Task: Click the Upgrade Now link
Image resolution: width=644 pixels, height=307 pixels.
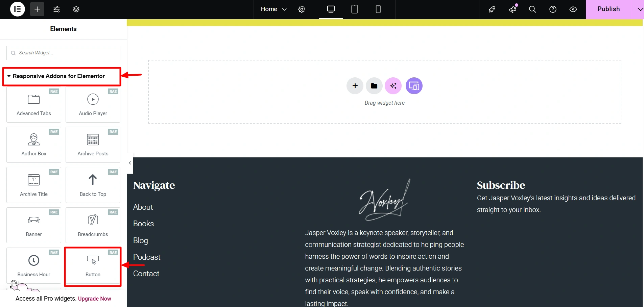Action: tap(95, 299)
